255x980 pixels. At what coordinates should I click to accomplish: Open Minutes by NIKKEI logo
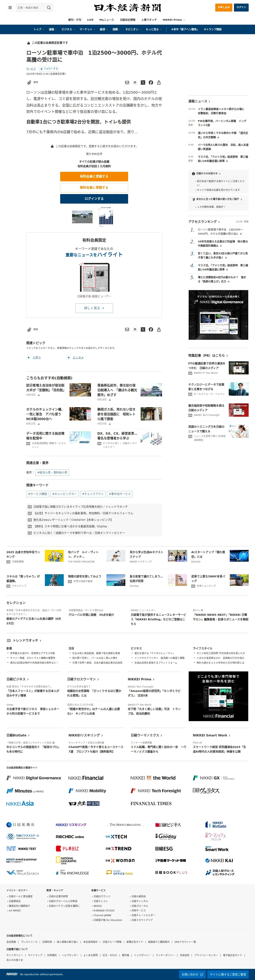(25, 791)
